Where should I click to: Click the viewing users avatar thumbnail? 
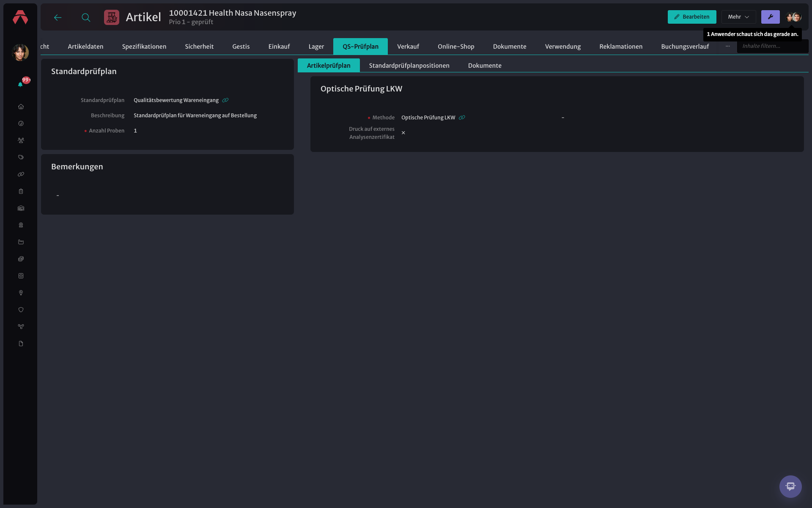pos(793,17)
